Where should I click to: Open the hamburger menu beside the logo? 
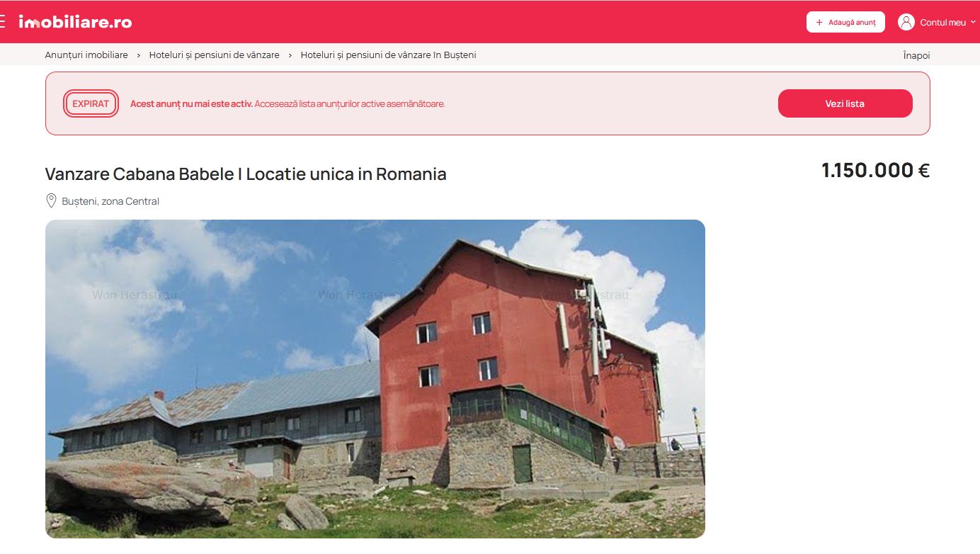[2, 22]
